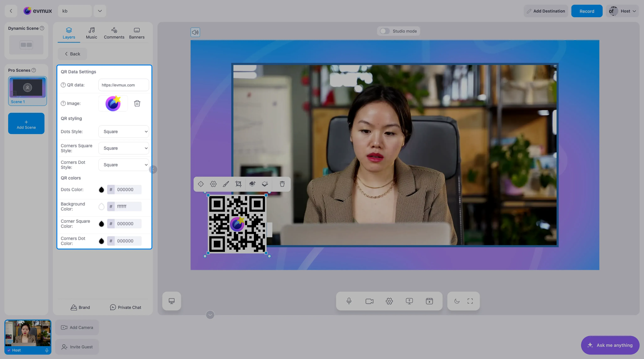Switch to the Music tab
Image resolution: width=644 pixels, height=359 pixels.
pyautogui.click(x=91, y=33)
